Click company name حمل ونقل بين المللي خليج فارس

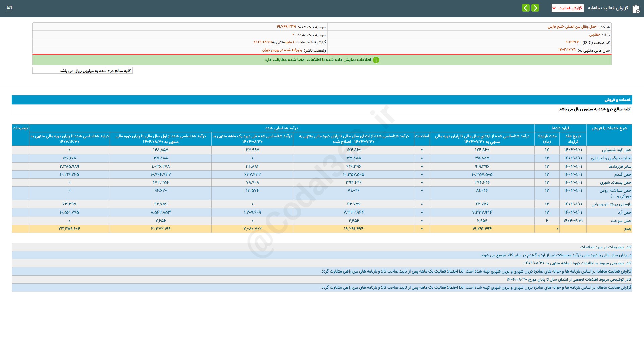pos(572,27)
